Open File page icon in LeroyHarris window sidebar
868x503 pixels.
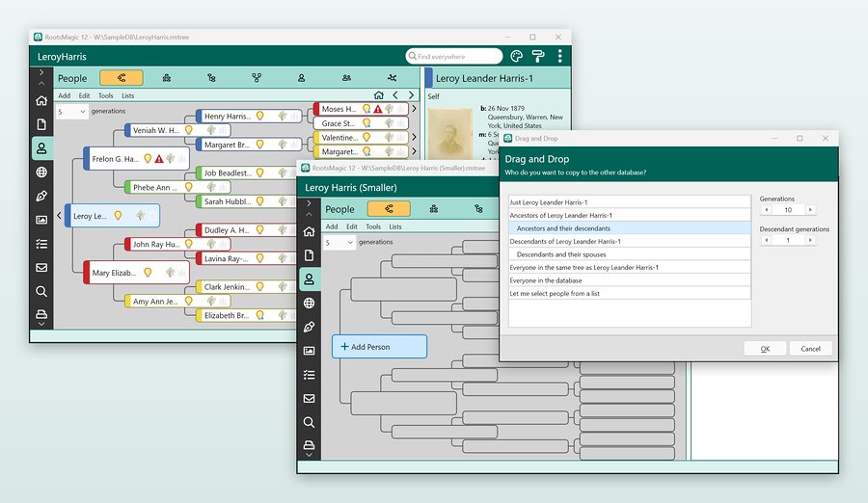click(x=41, y=124)
